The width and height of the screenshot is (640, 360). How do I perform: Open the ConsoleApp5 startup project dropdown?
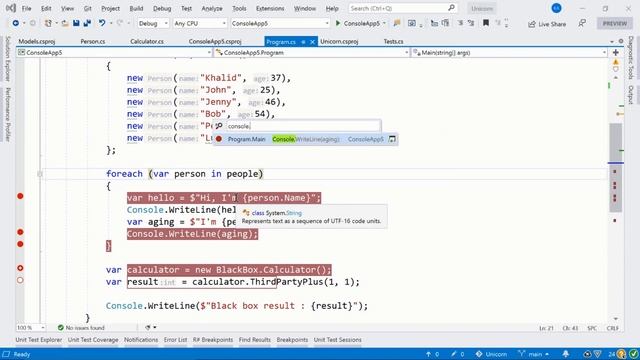click(280, 23)
